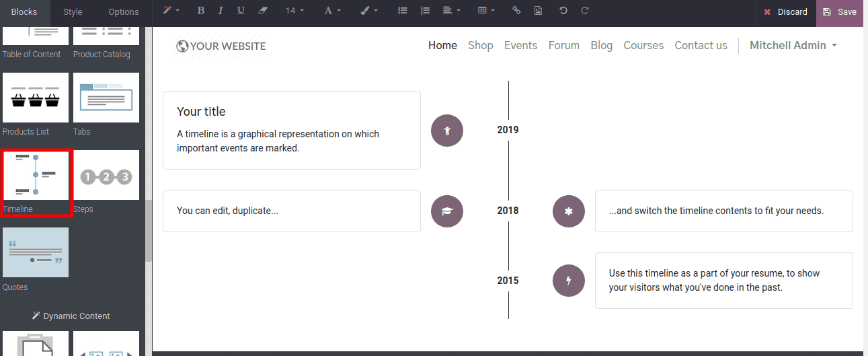
Task: Open the paintbrush background color dropdown
Action: (x=368, y=11)
